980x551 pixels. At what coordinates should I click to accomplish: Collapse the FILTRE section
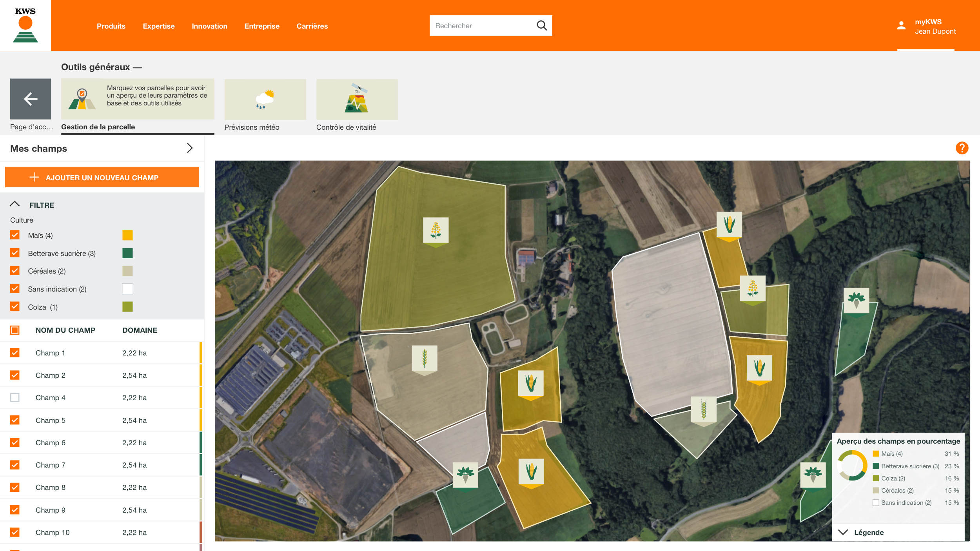tap(15, 205)
